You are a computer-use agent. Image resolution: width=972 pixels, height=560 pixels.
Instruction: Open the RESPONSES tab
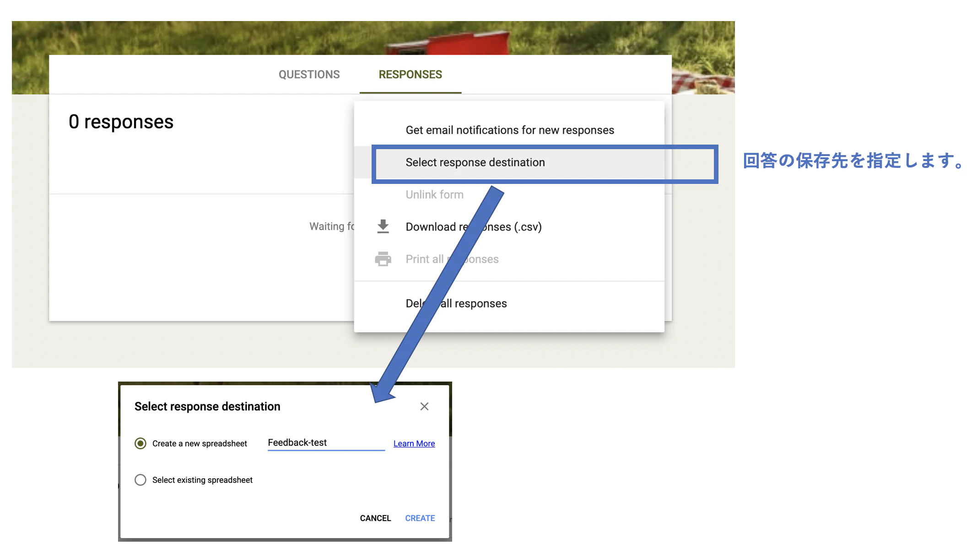point(410,75)
